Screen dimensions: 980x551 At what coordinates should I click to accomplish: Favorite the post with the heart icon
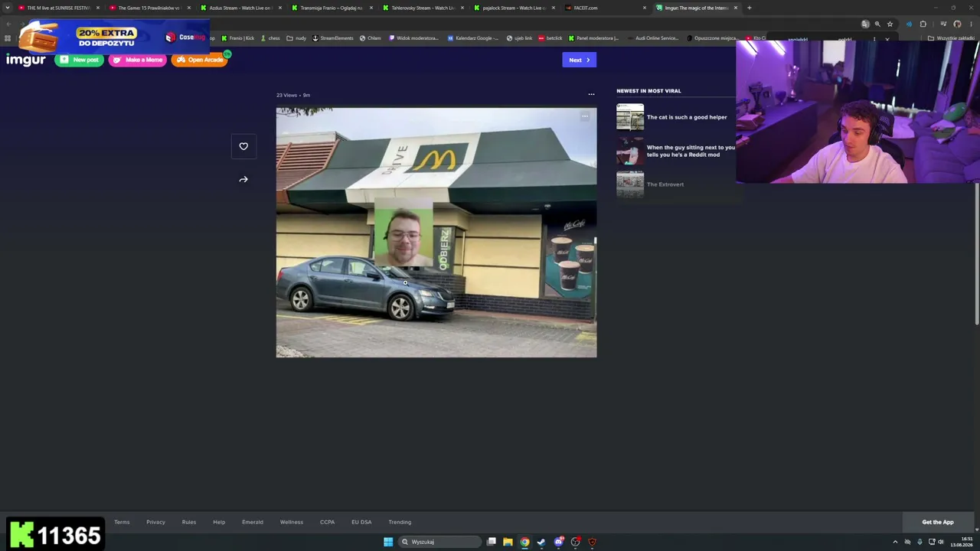243,146
